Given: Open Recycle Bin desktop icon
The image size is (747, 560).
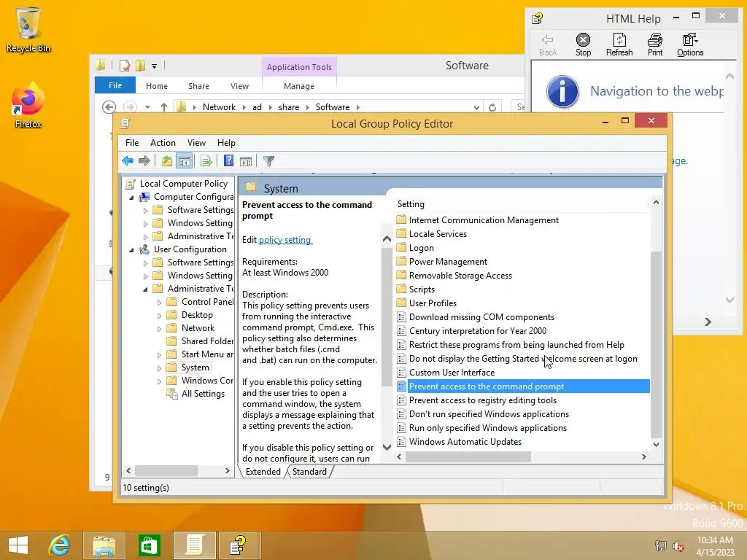Looking at the screenshot, I should pyautogui.click(x=28, y=29).
